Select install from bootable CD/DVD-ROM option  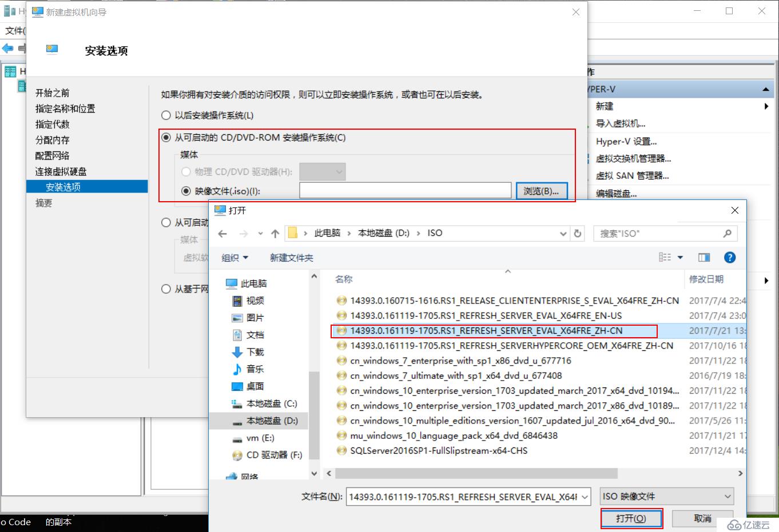point(166,138)
